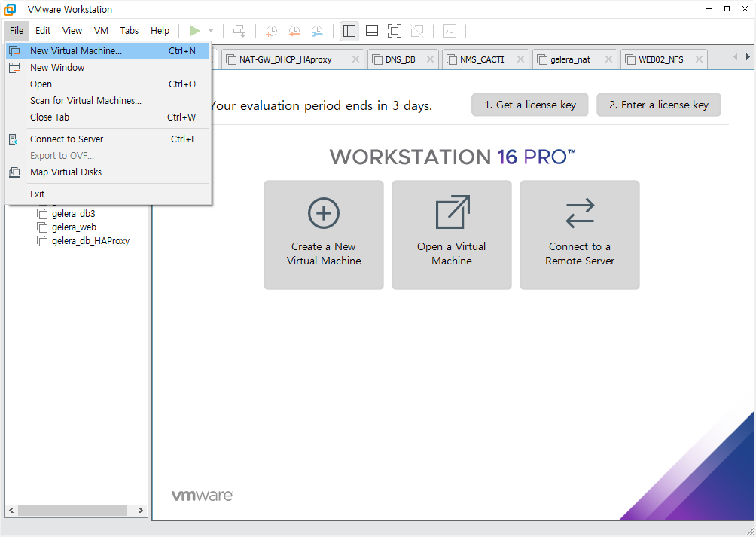The width and height of the screenshot is (756, 537).
Task: Open the Tabs menu
Action: click(x=130, y=30)
